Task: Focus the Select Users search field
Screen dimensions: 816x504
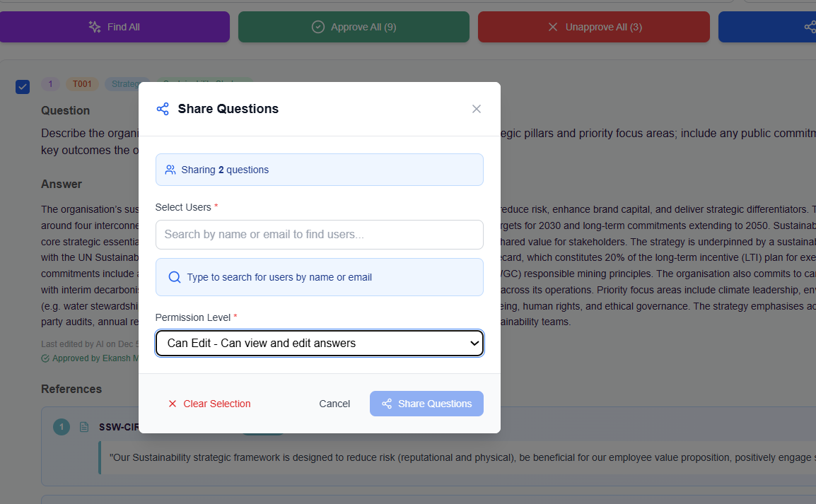Action: tap(319, 235)
